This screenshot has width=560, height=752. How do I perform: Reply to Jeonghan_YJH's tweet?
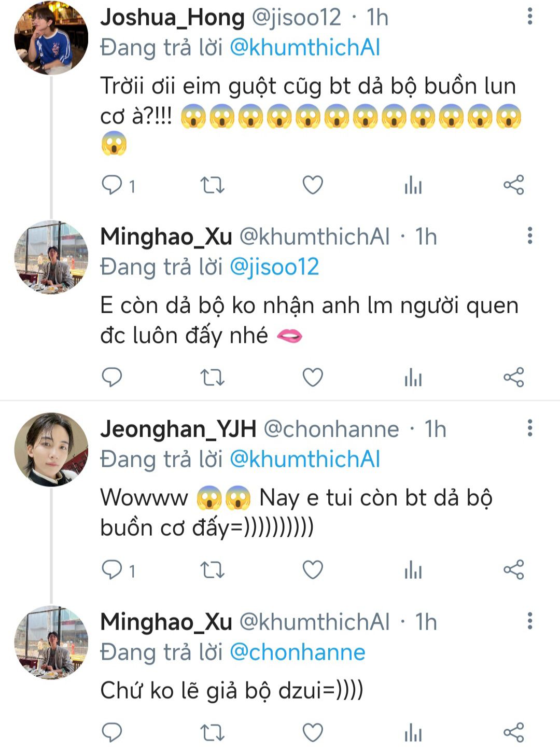112,570
